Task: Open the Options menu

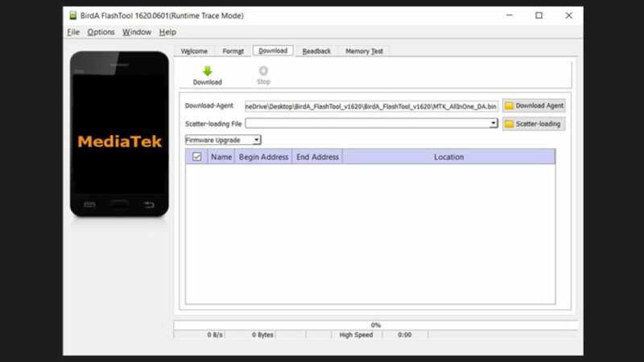Action: pyautogui.click(x=101, y=32)
